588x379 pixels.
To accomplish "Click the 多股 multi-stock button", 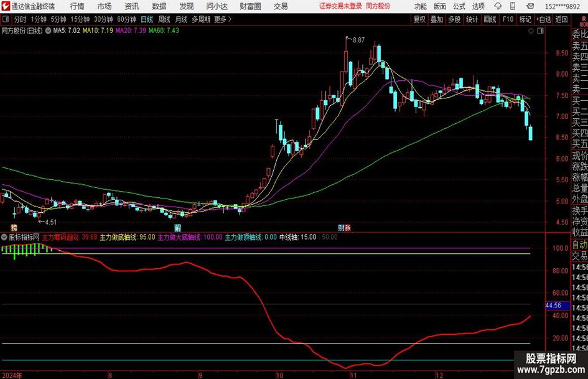I will pos(454,19).
